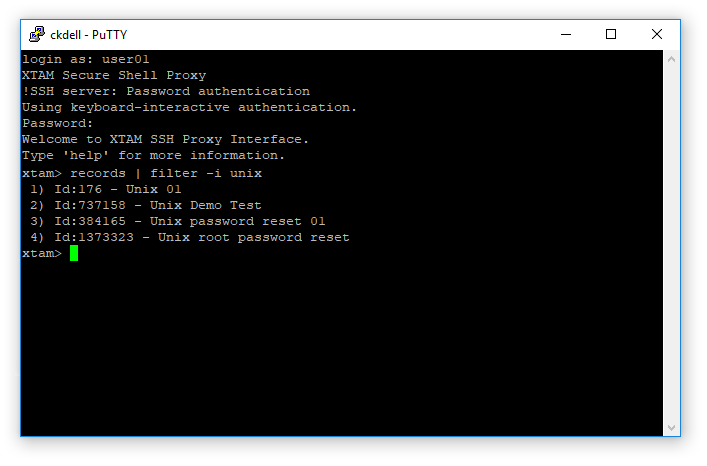Close the ckdell PuTTY session window
The width and height of the screenshot is (707, 466).
pyautogui.click(x=657, y=34)
